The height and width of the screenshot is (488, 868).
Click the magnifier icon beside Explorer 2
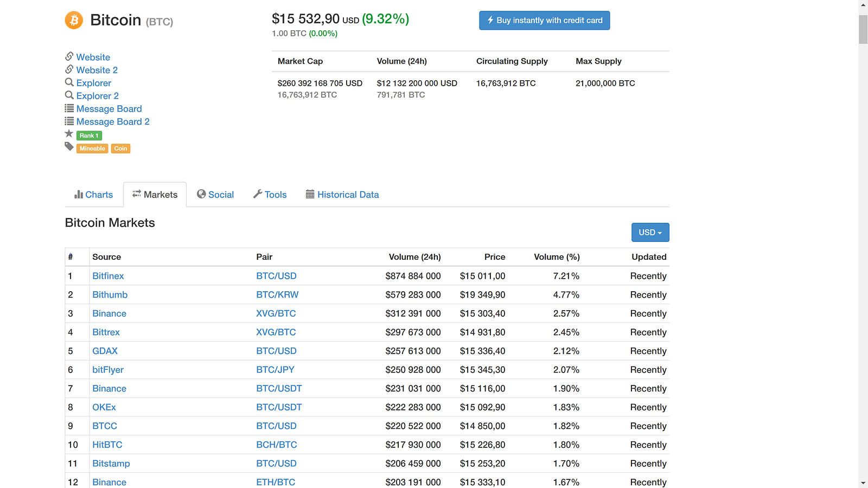pyautogui.click(x=69, y=95)
